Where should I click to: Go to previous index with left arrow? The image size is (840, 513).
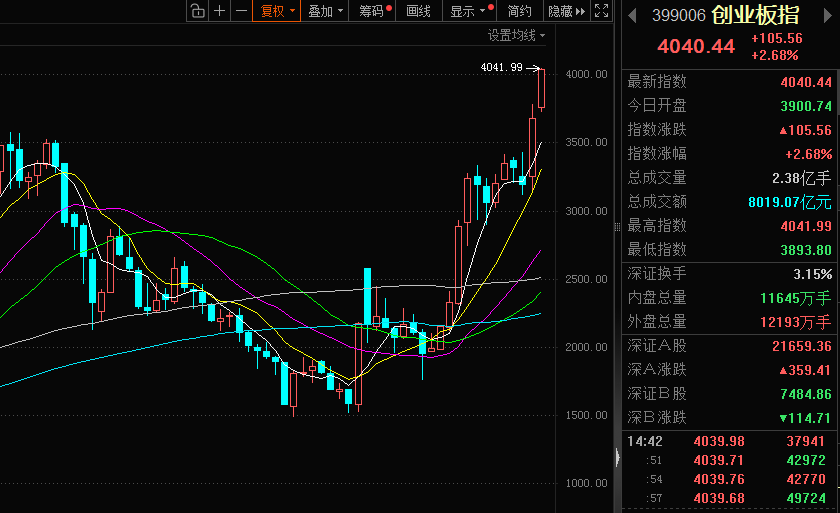(633, 16)
